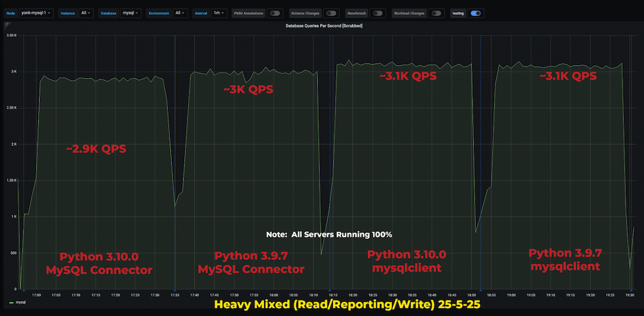The width and height of the screenshot is (644, 316).
Task: Expand the Instance variable dropdown
Action: click(x=86, y=13)
